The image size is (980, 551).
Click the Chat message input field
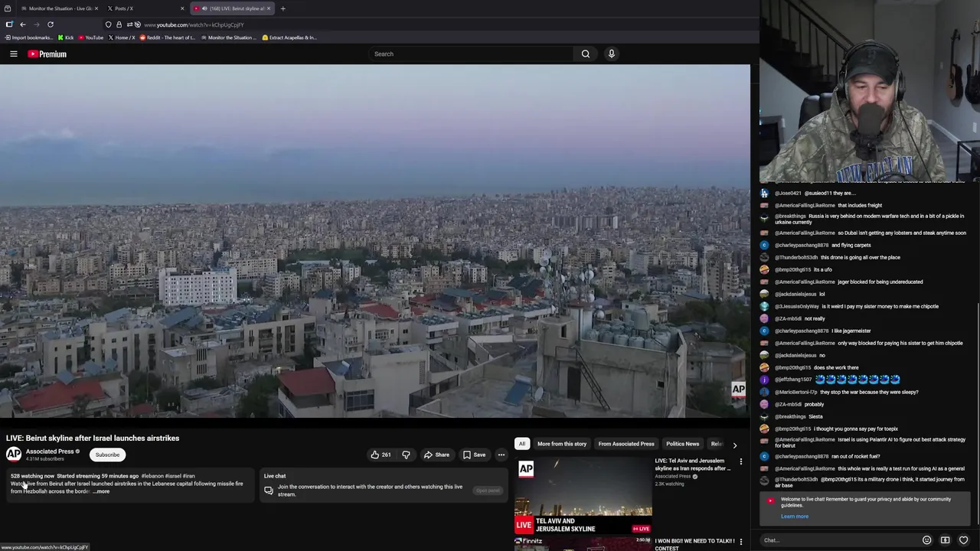pos(839,540)
